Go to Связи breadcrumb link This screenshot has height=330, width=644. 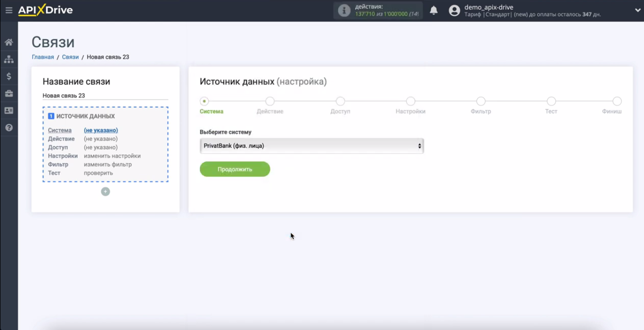coord(70,57)
